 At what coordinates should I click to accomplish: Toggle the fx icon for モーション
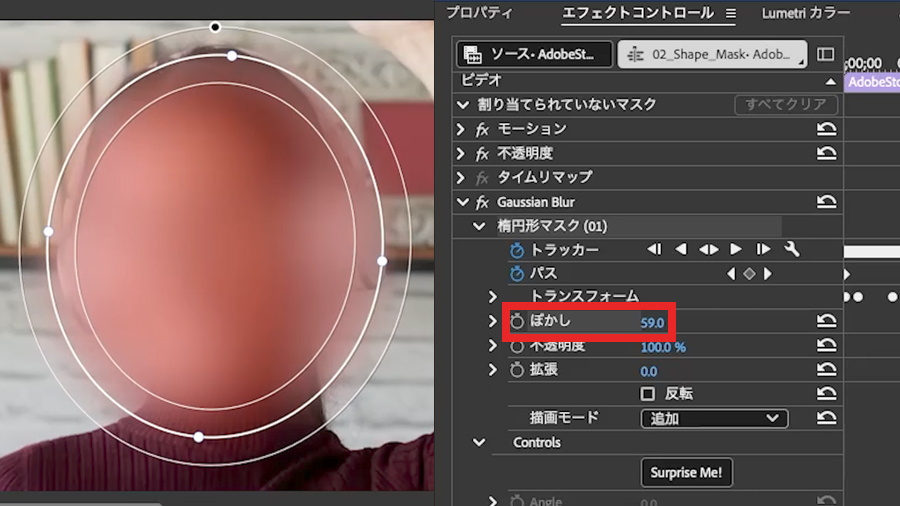pyautogui.click(x=482, y=130)
